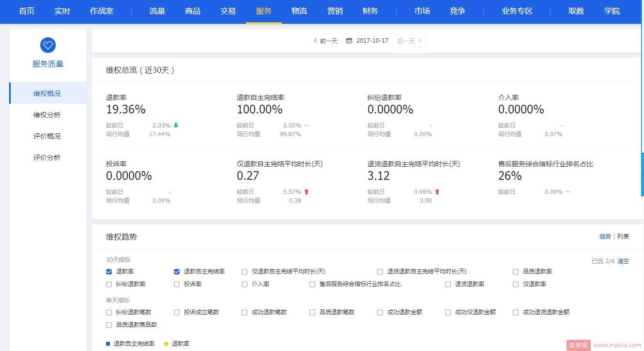Select the 成功退货退款金额 checkbox
The height and width of the screenshot is (351, 644).
[x=516, y=312]
